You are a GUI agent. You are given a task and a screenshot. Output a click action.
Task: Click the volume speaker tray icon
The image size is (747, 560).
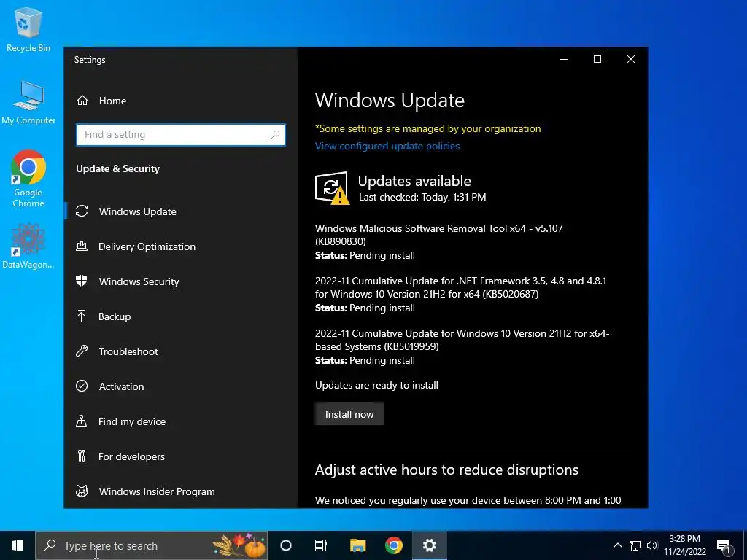pyautogui.click(x=652, y=545)
